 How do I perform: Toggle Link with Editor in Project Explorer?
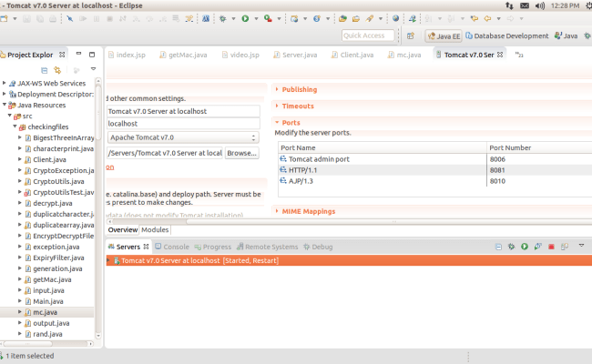coord(57,70)
